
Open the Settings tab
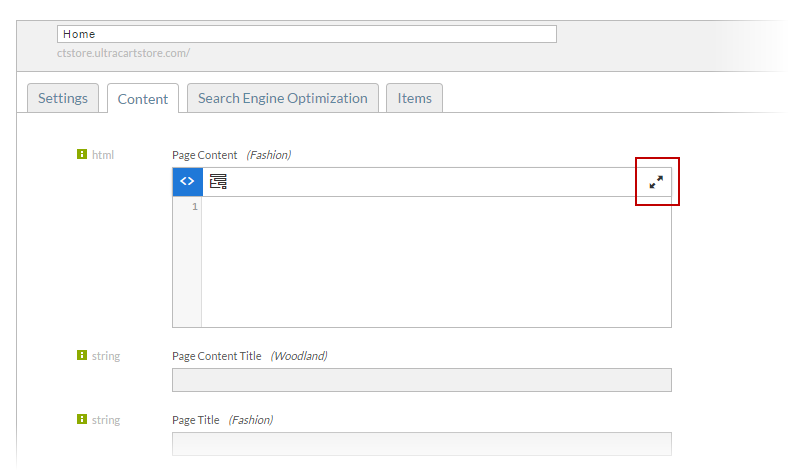coord(63,98)
